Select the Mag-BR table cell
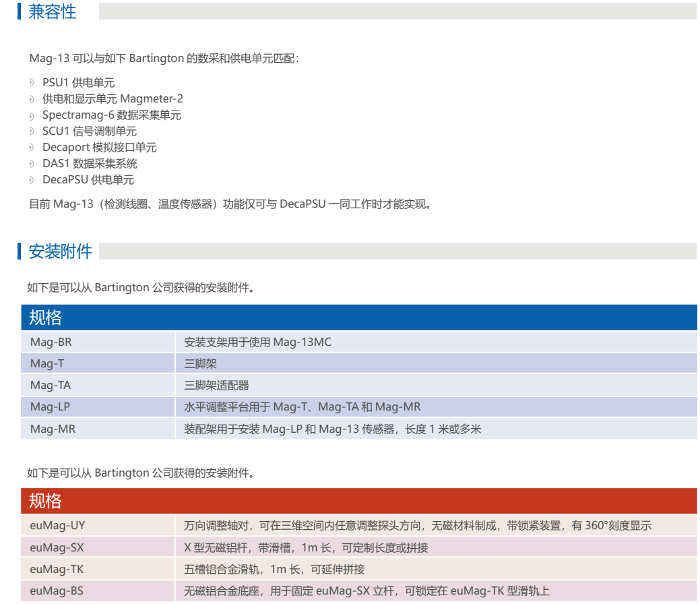The height and width of the screenshot is (604, 700). 98,342
